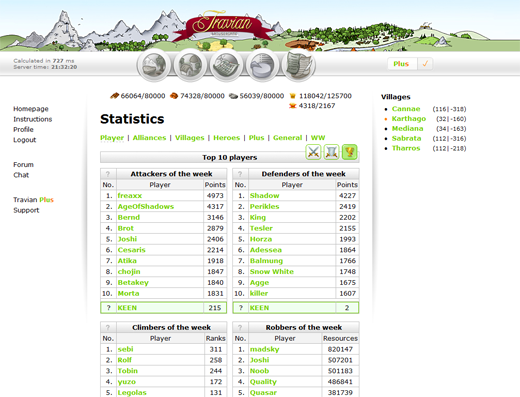This screenshot has width=520, height=397.
Task: Open the village resource fields overview icon
Action: tap(154, 65)
